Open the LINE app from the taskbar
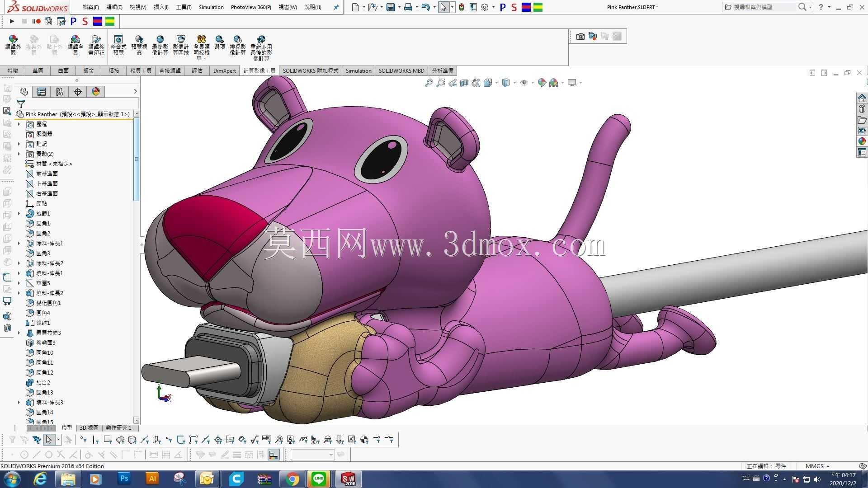868x488 pixels. click(x=319, y=479)
